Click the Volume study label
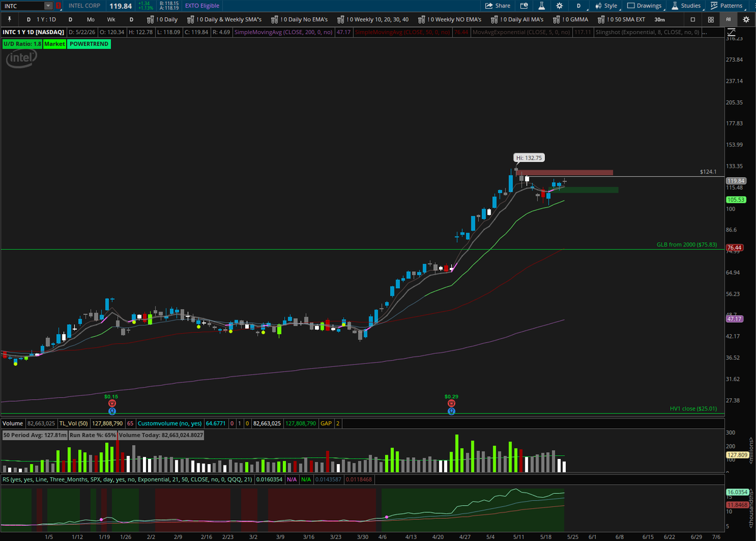The width and height of the screenshot is (756, 541). (x=13, y=423)
